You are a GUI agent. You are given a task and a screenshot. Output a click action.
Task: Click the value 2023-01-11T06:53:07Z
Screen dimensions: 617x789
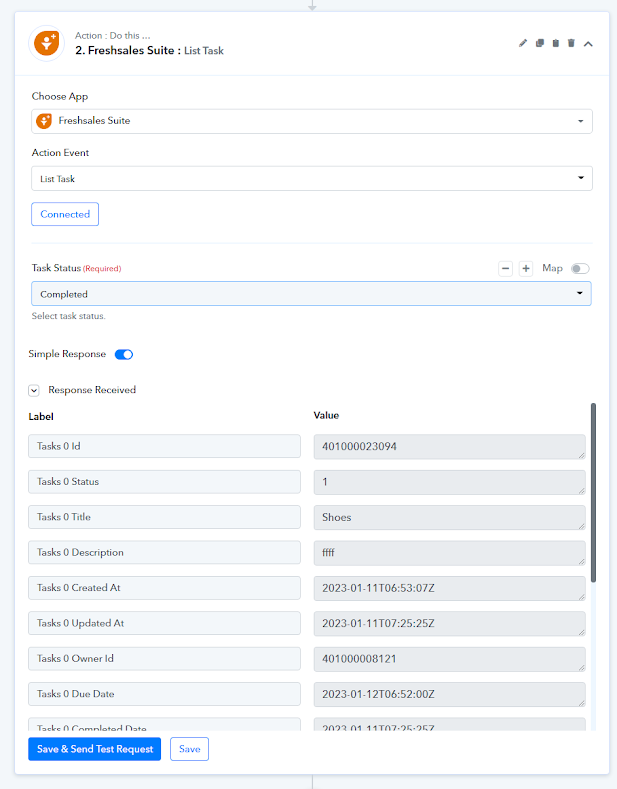[449, 588]
